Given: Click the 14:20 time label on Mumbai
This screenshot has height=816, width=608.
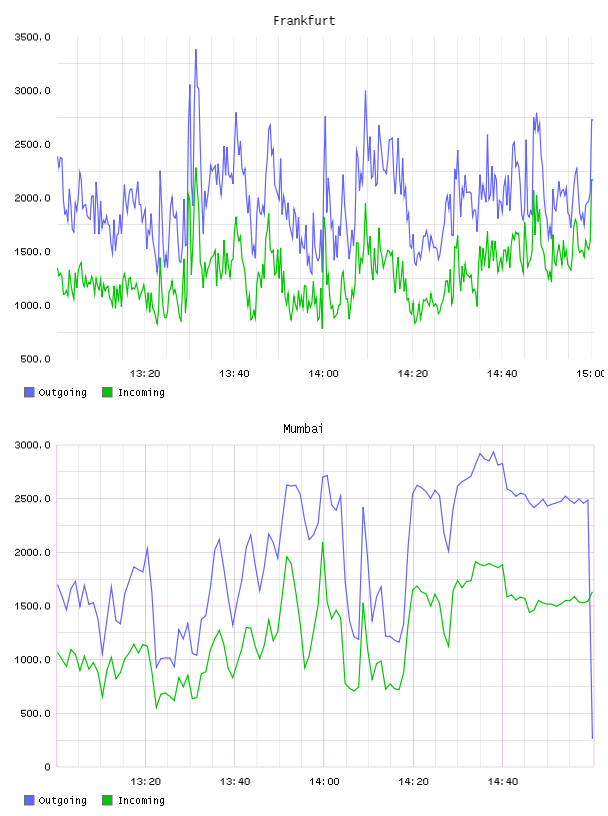Looking at the screenshot, I should coord(413,781).
